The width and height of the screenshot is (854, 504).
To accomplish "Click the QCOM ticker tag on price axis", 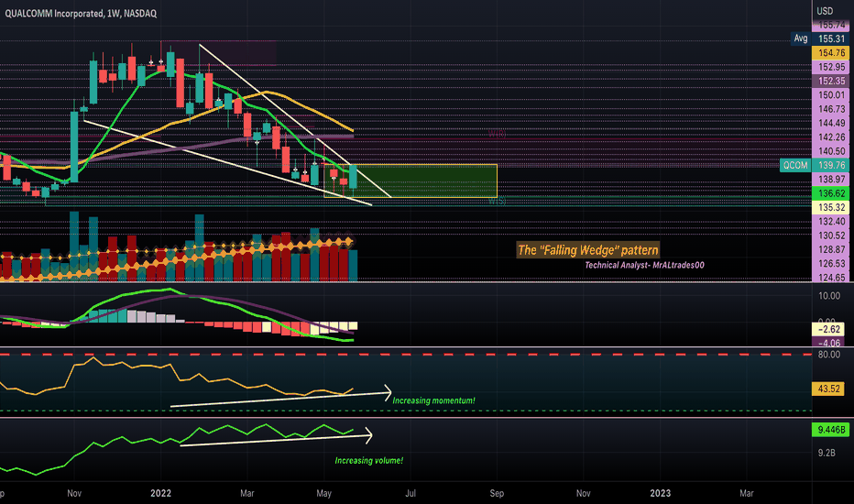I will pos(795,165).
